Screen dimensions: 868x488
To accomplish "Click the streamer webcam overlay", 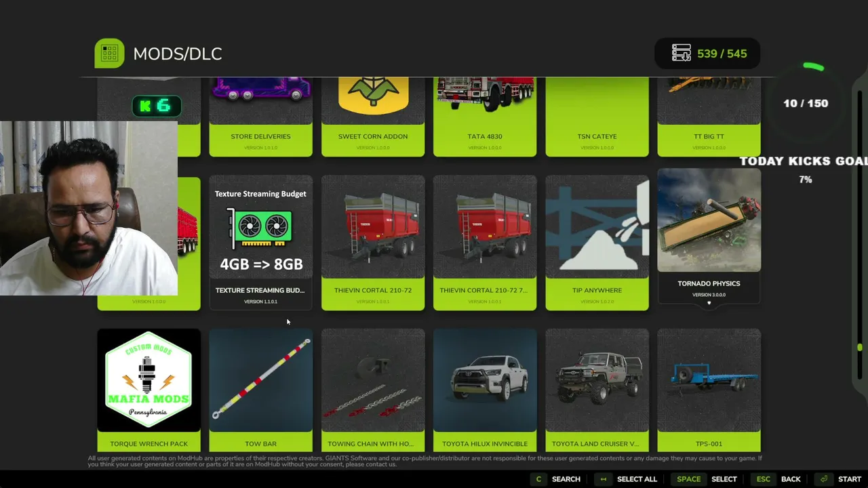I will coord(89,209).
